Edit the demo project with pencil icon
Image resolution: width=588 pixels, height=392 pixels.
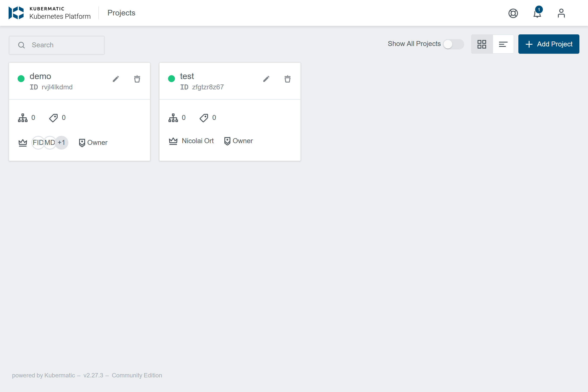(116, 79)
